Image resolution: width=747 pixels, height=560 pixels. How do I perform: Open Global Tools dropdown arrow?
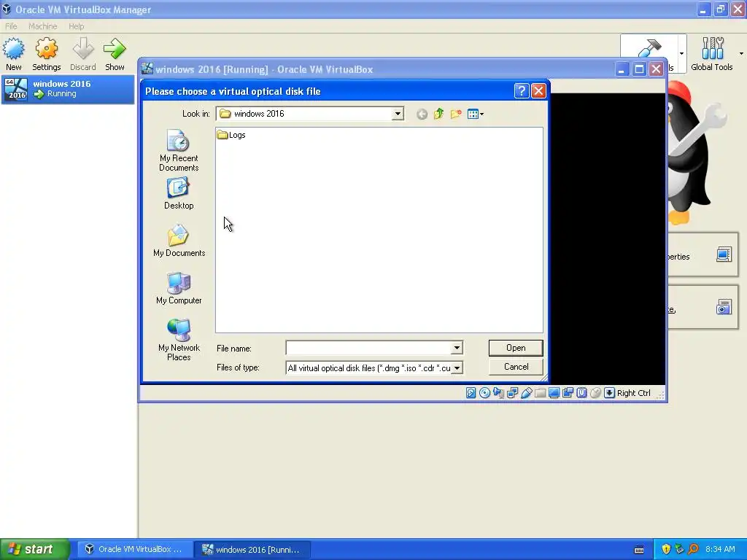coord(741,53)
